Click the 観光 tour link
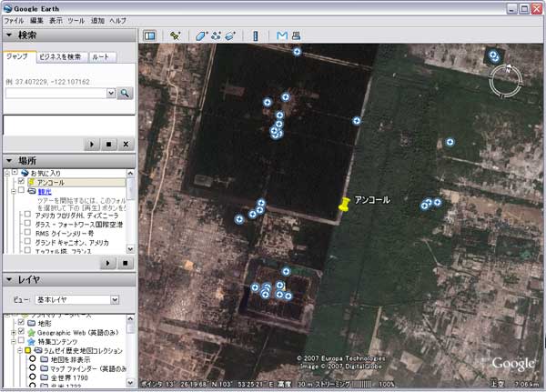 44,192
